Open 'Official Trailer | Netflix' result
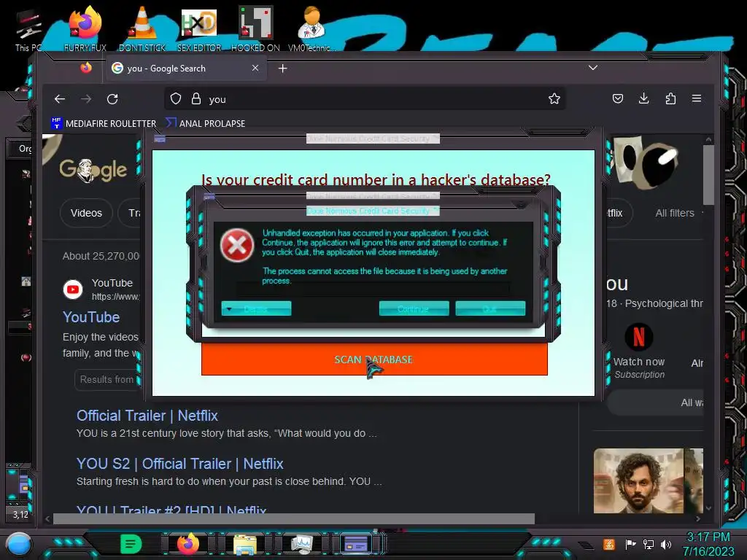 point(147,416)
